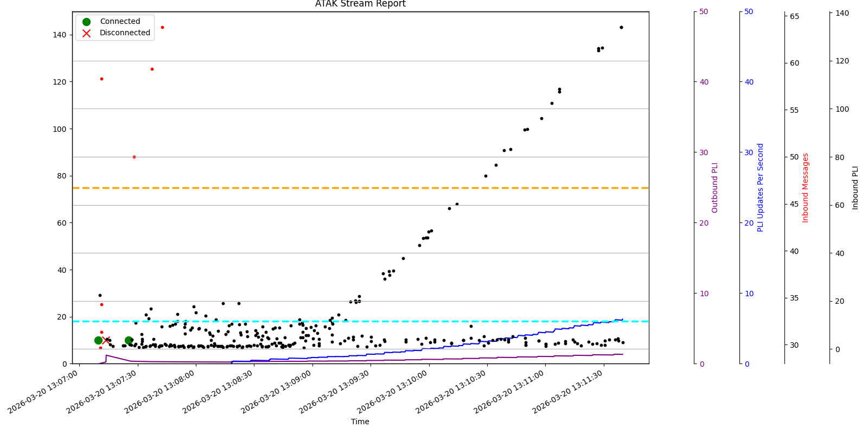
Task: Select the green connected marker near 13:07:30
Action: pos(129,340)
